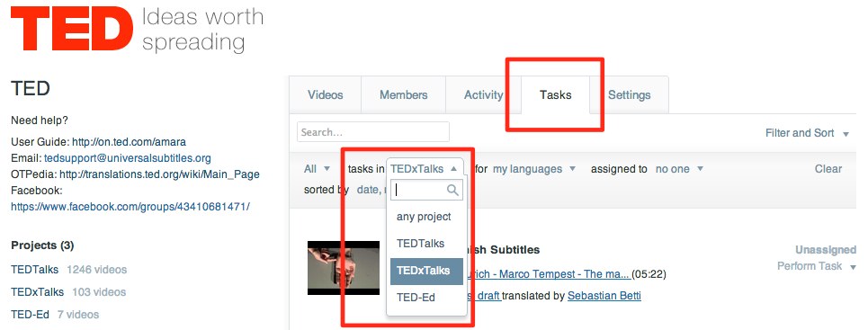Close the TEDxTalks project dropdown
868x330 pixels.
424,169
